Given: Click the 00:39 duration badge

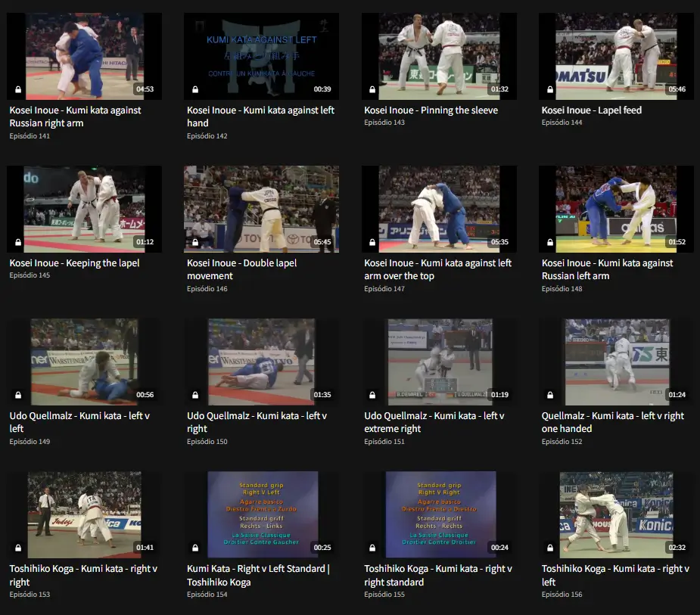Looking at the screenshot, I should tap(322, 89).
